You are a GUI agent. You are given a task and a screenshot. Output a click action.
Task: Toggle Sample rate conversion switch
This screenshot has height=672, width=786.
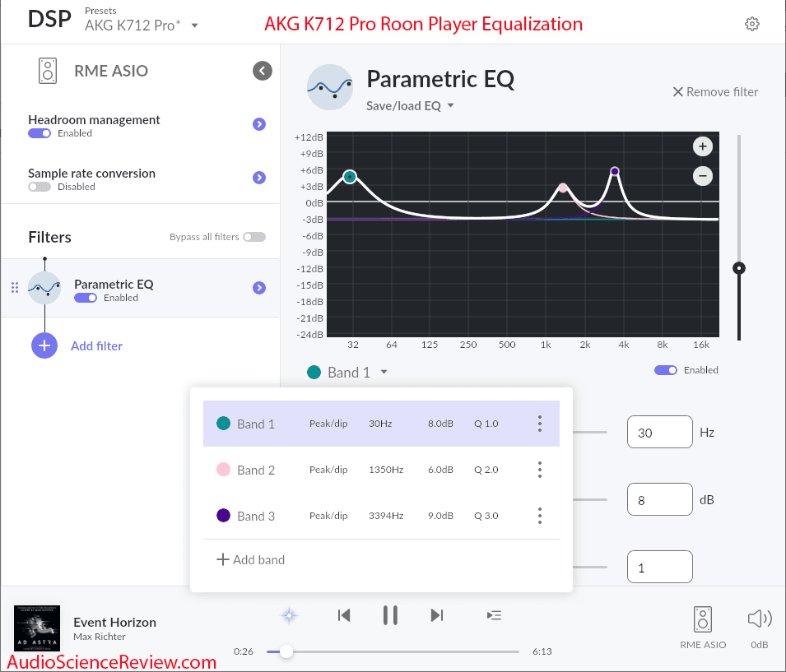[x=40, y=187]
